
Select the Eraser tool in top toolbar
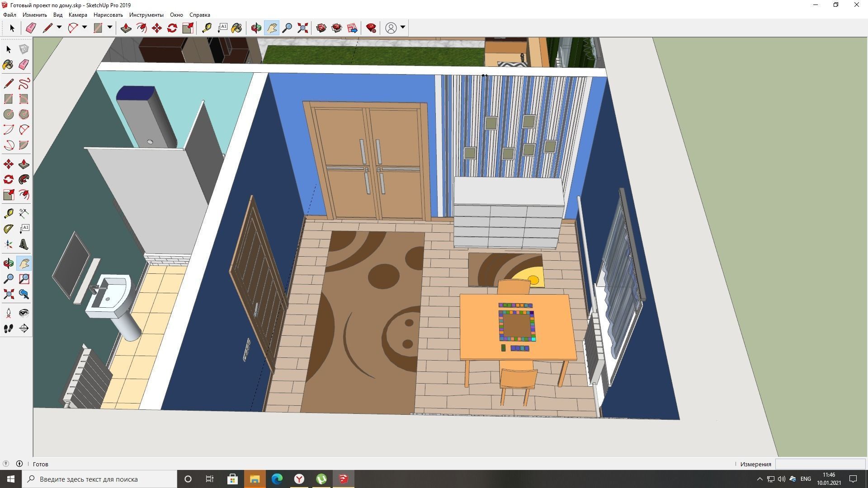point(30,28)
